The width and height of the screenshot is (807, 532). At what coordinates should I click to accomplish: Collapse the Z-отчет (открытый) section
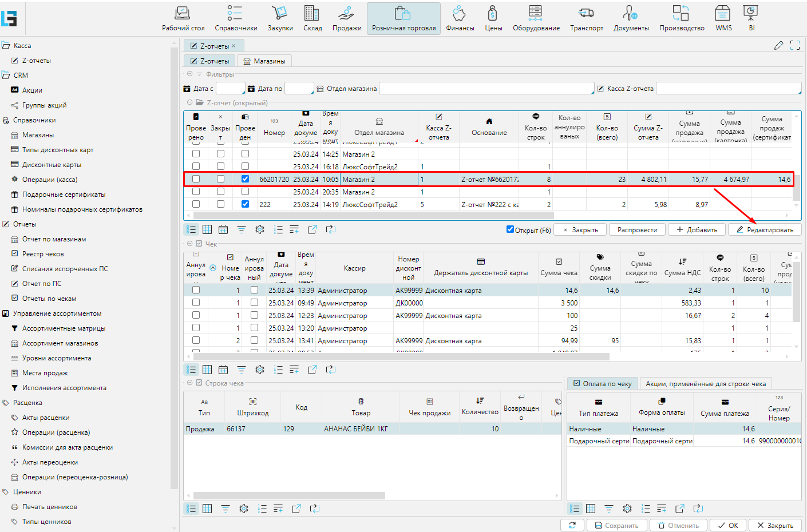pos(190,102)
